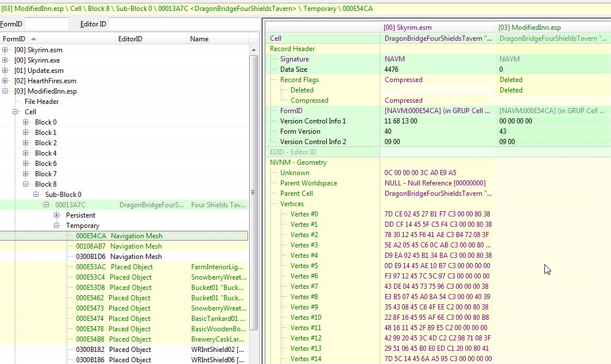This screenshot has height=364, width=611.
Task: Click Version Control Info 1 label
Action: tap(313, 121)
